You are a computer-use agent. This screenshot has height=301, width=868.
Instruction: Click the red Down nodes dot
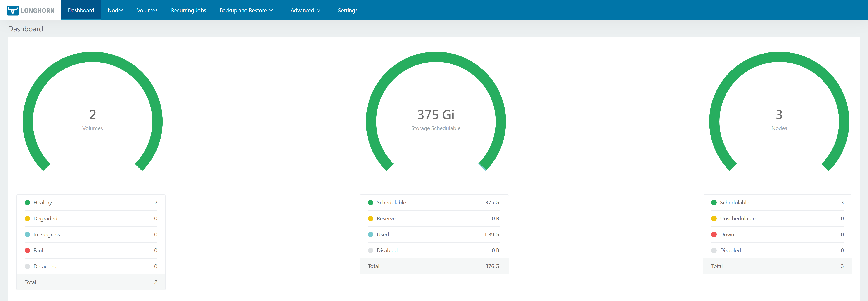coord(714,234)
